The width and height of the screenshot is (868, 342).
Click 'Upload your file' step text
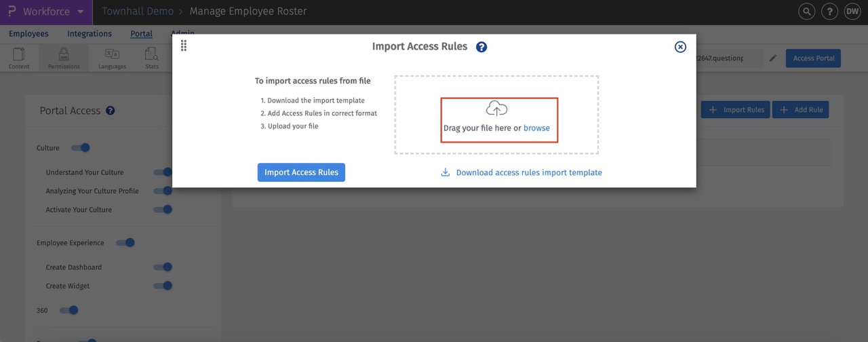[x=293, y=126]
